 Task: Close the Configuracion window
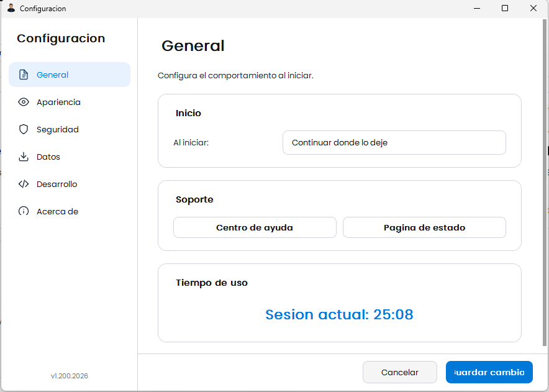[x=533, y=8]
